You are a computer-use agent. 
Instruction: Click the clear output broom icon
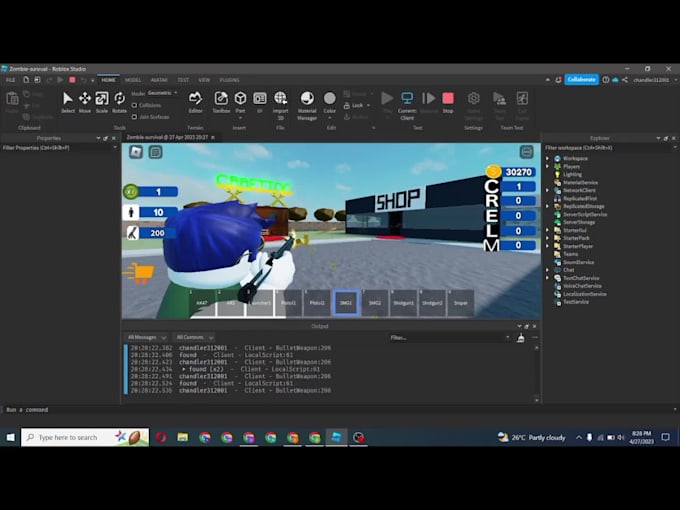(x=520, y=337)
